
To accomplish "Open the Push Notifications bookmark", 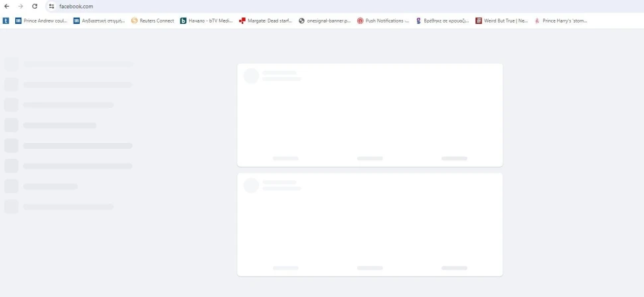I will [383, 21].
